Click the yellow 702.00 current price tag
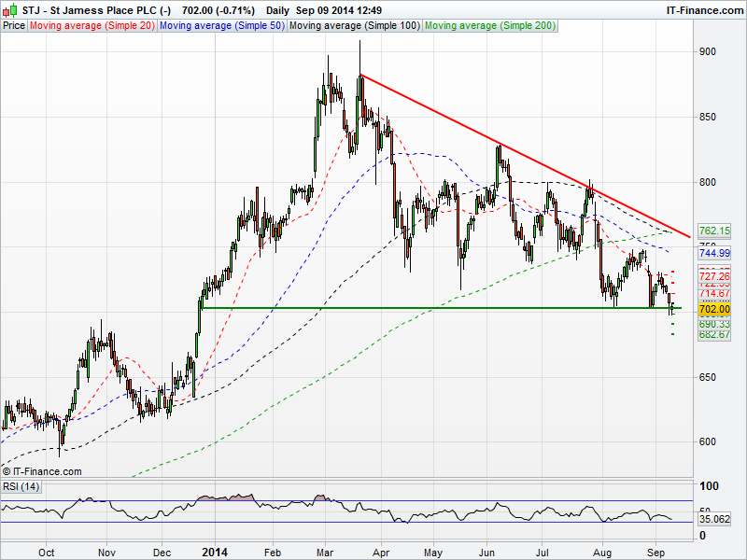 tap(714, 309)
